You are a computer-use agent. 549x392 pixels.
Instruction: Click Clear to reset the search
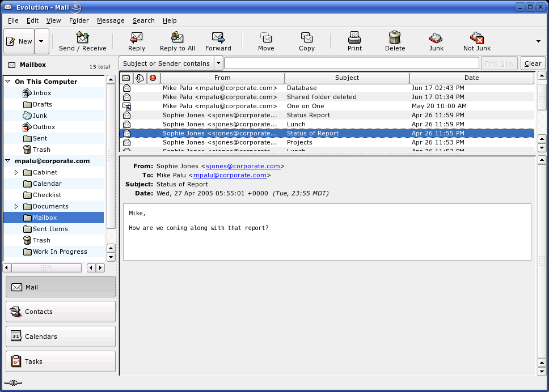pyautogui.click(x=533, y=63)
